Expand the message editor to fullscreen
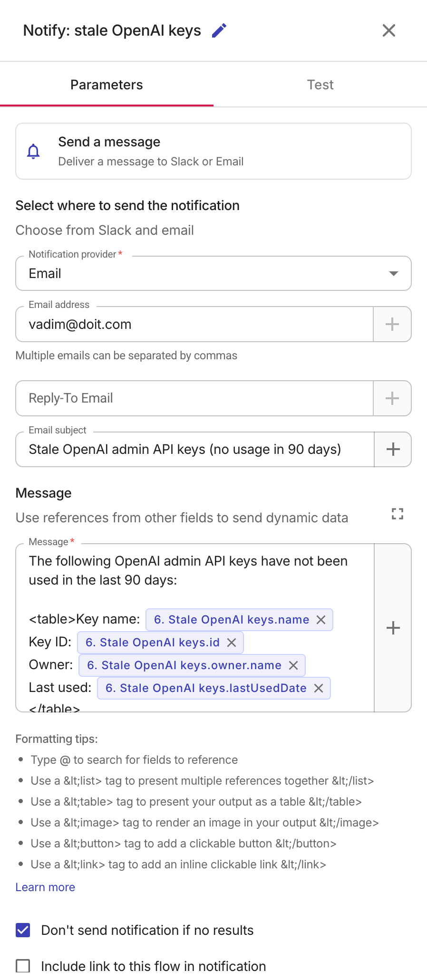Viewport: 427px width, 980px height. pyautogui.click(x=398, y=514)
